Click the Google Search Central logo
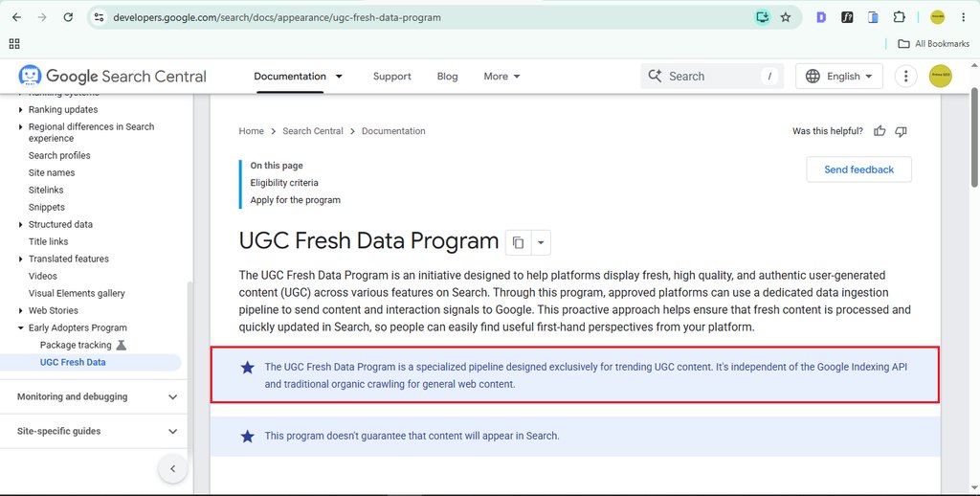The image size is (980, 496). click(113, 77)
